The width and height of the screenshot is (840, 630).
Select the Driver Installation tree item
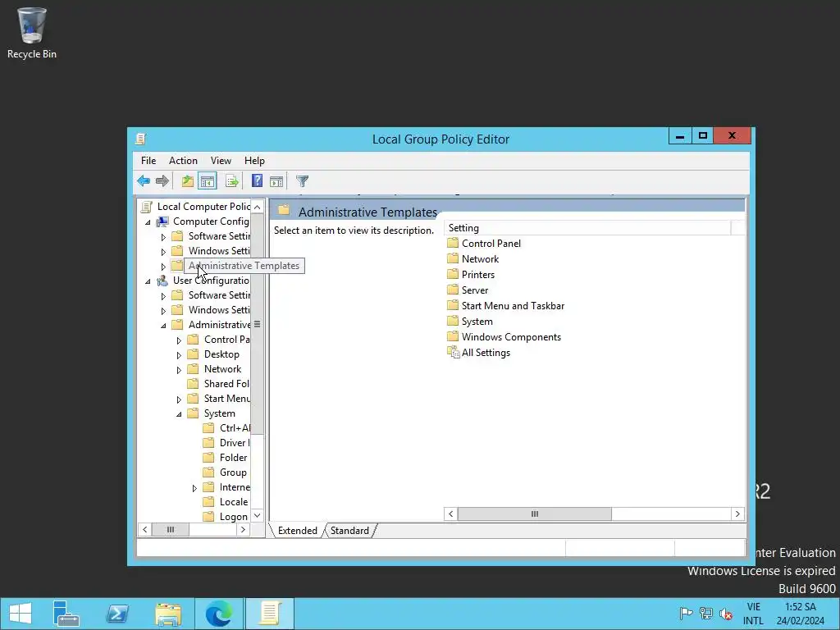[226, 442]
